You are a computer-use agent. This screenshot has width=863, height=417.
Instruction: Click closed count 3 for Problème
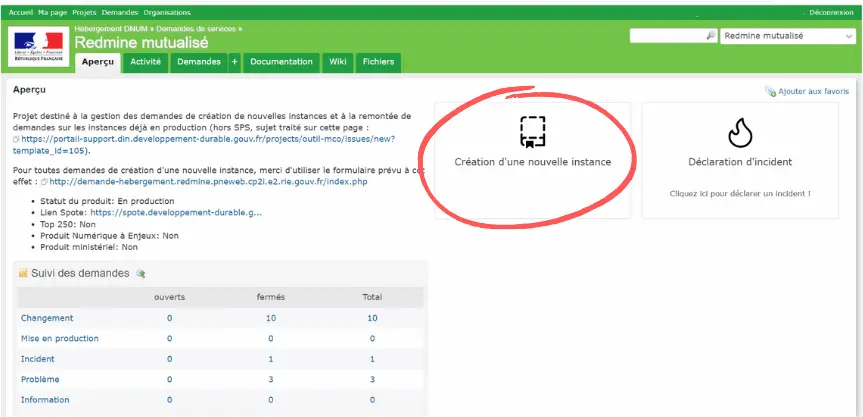[271, 379]
